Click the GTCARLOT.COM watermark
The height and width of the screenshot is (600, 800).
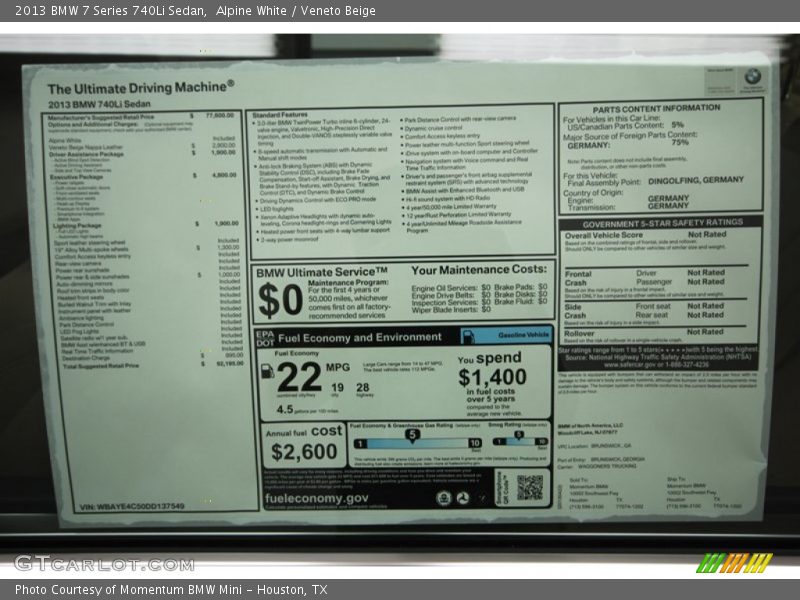103,563
